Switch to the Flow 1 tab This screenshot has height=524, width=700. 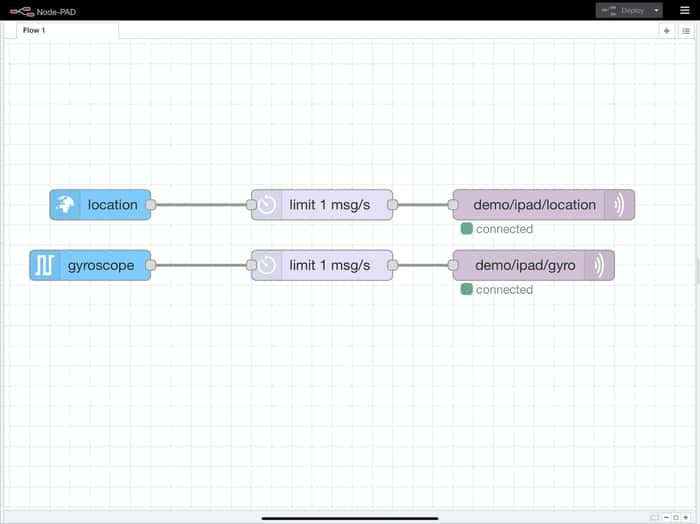tap(35, 31)
